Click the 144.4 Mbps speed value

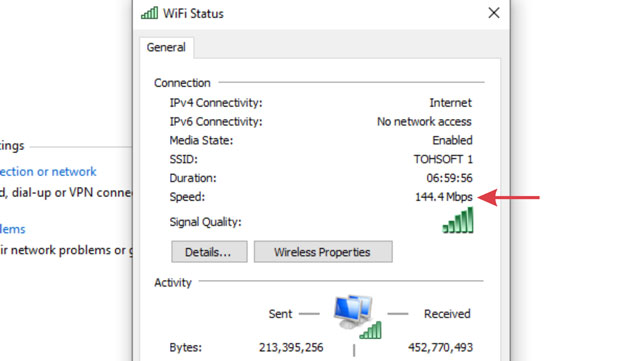click(x=444, y=197)
